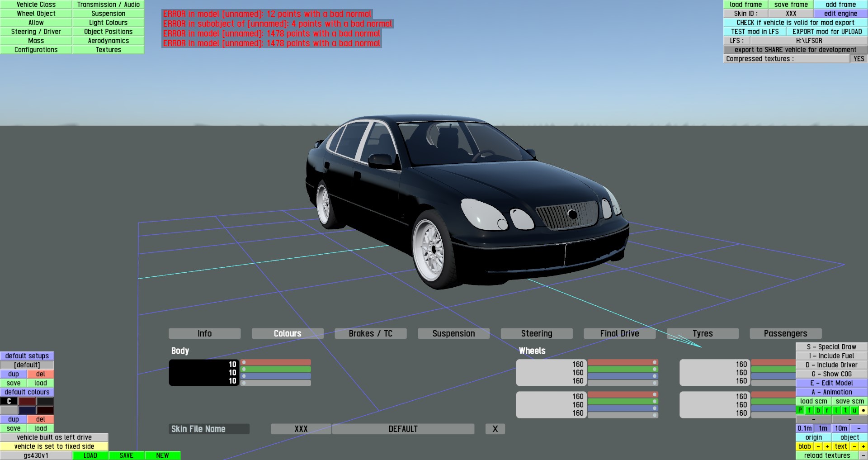
Task: Click the green NEW vehicle button
Action: (163, 455)
